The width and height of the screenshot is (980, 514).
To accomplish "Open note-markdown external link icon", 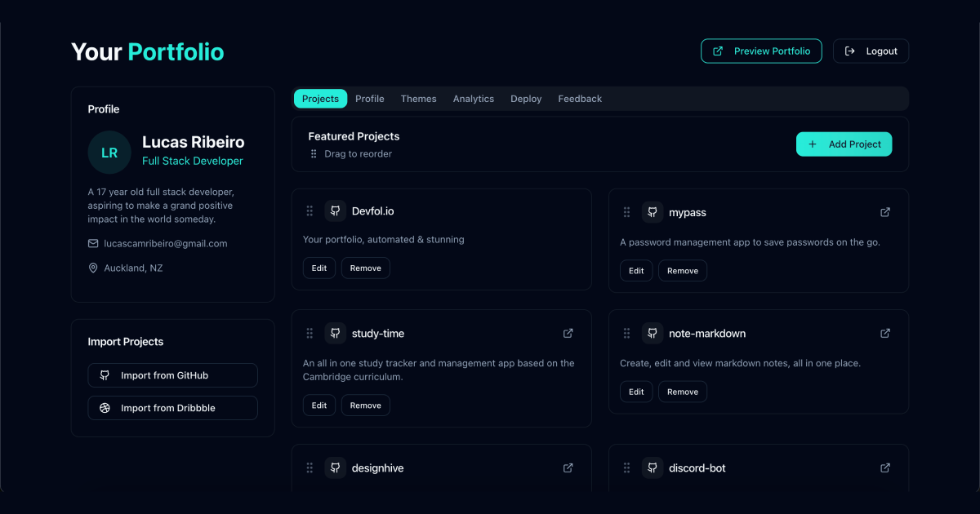I will click(885, 333).
